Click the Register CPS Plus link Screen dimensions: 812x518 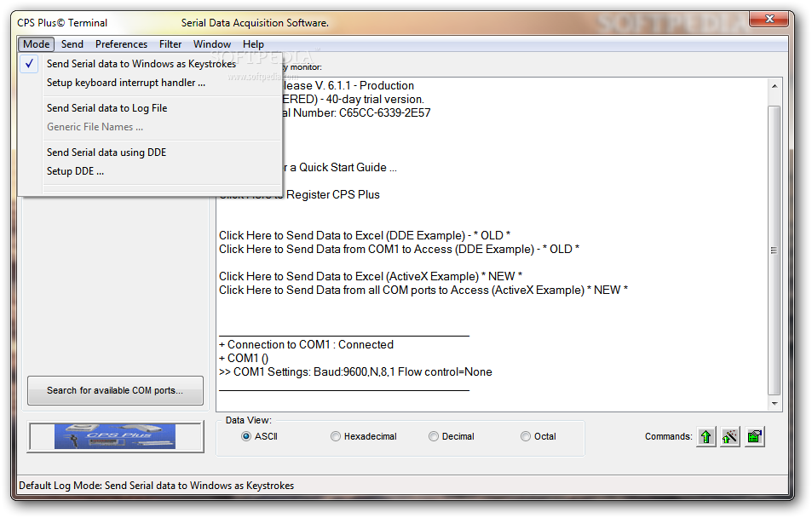tap(333, 195)
